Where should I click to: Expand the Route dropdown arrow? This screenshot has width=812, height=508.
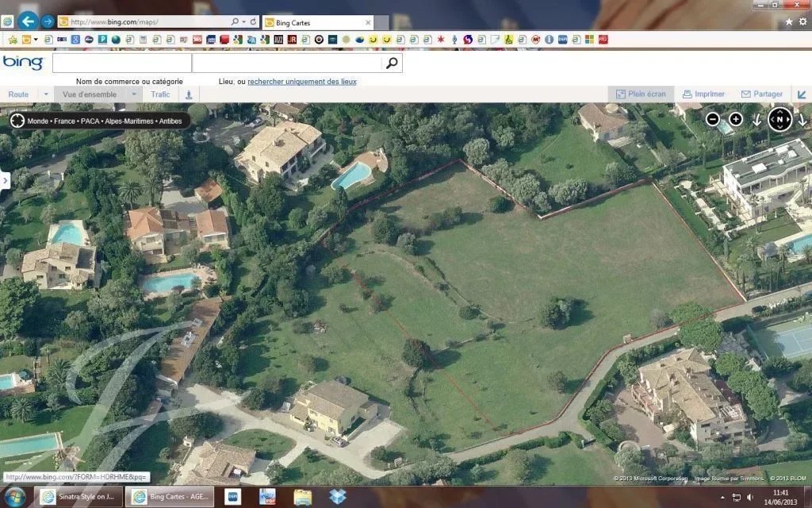pos(45,94)
